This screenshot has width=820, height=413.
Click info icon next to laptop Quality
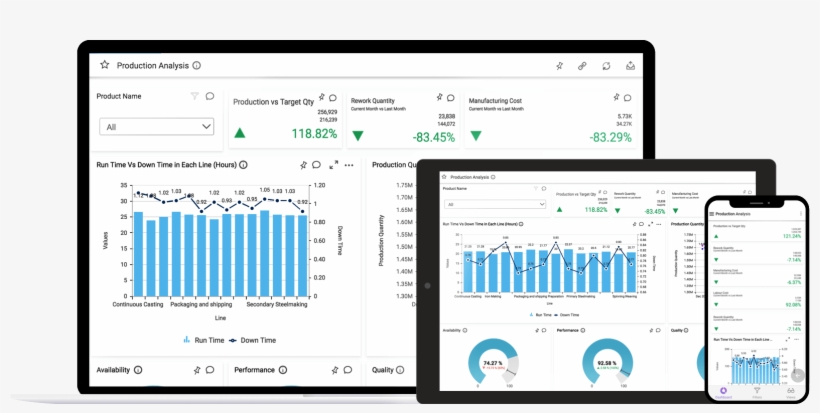[x=401, y=370]
